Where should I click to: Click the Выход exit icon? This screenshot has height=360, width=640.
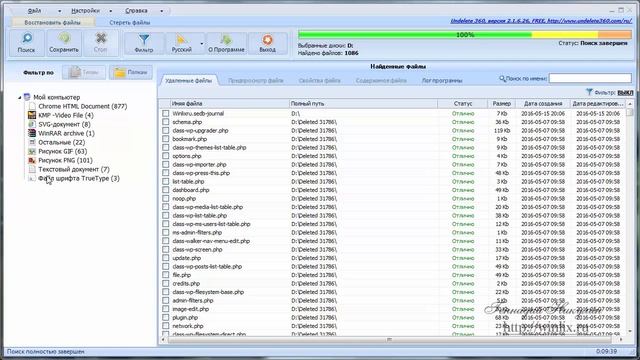267,40
